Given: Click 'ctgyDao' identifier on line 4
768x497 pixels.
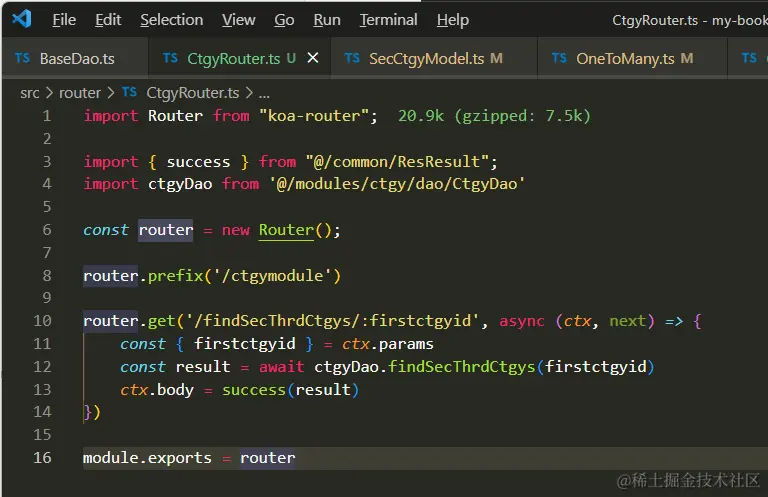Looking at the screenshot, I should click(x=180, y=184).
